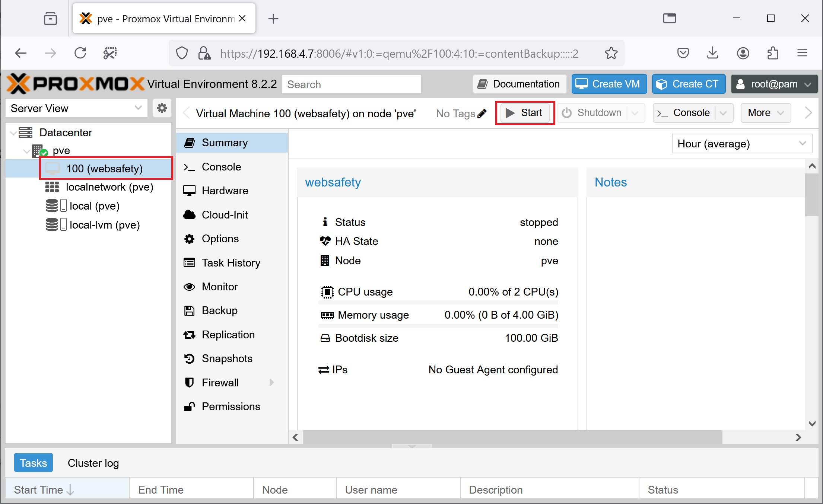Open the Monitor menu item
The image size is (823, 504).
click(232, 287)
